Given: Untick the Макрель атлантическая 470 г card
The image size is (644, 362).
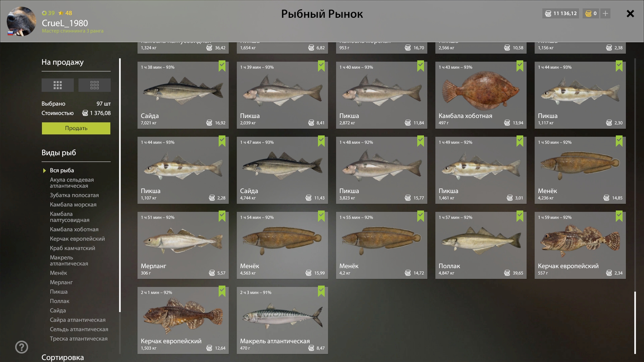Looking at the screenshot, I should point(321,291).
